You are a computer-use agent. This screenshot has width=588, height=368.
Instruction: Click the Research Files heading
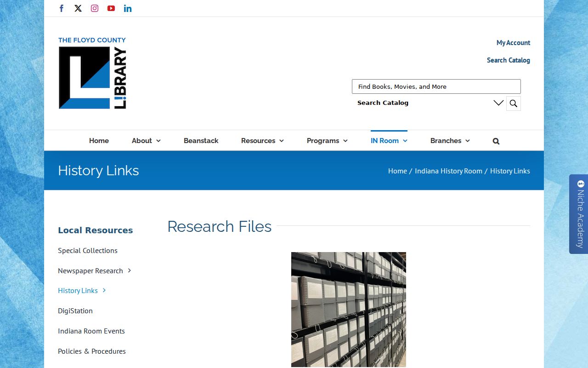click(x=220, y=226)
